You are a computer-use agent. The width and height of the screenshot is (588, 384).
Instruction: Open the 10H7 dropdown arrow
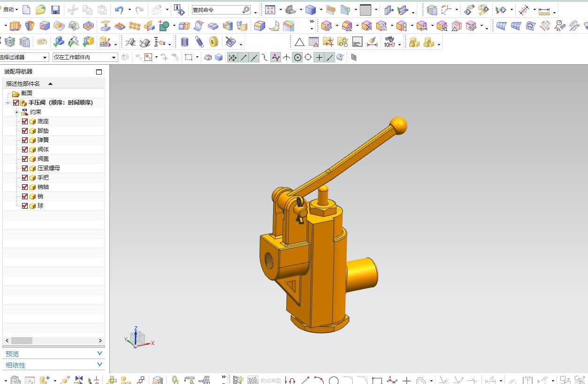(400, 45)
